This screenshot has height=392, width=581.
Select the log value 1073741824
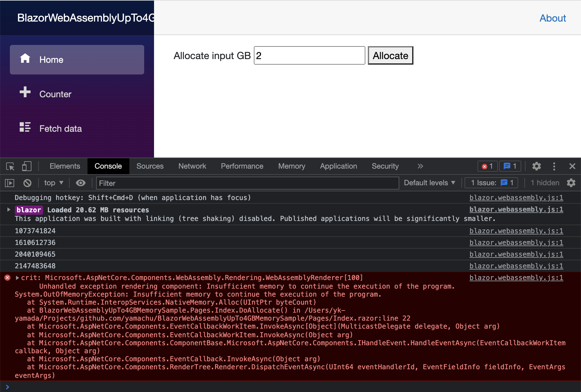pyautogui.click(x=35, y=231)
